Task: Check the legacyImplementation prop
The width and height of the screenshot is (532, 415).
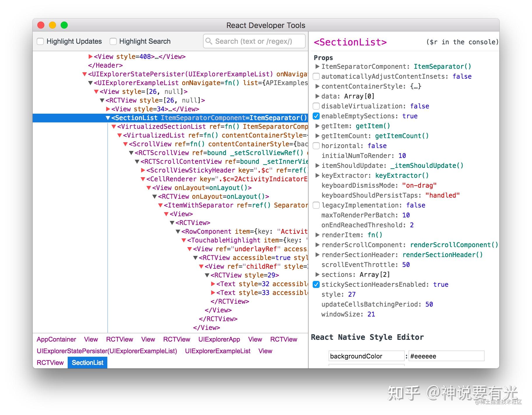Action: click(316, 205)
